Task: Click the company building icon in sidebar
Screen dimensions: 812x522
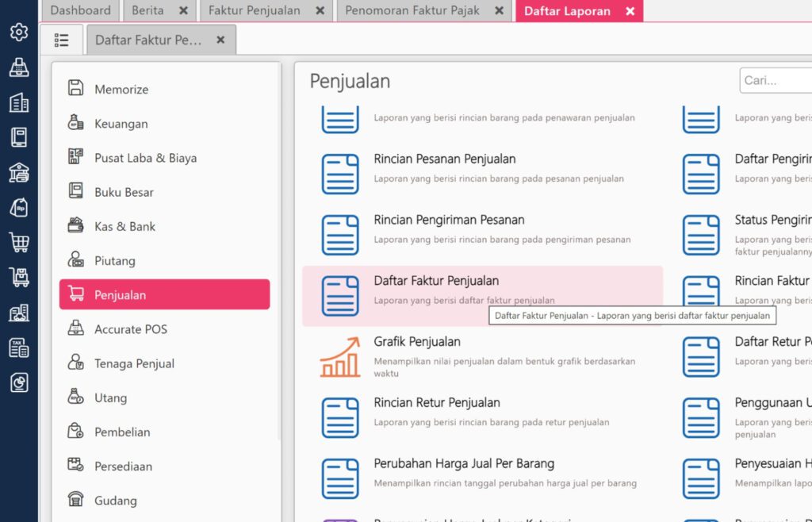Action: click(19, 102)
